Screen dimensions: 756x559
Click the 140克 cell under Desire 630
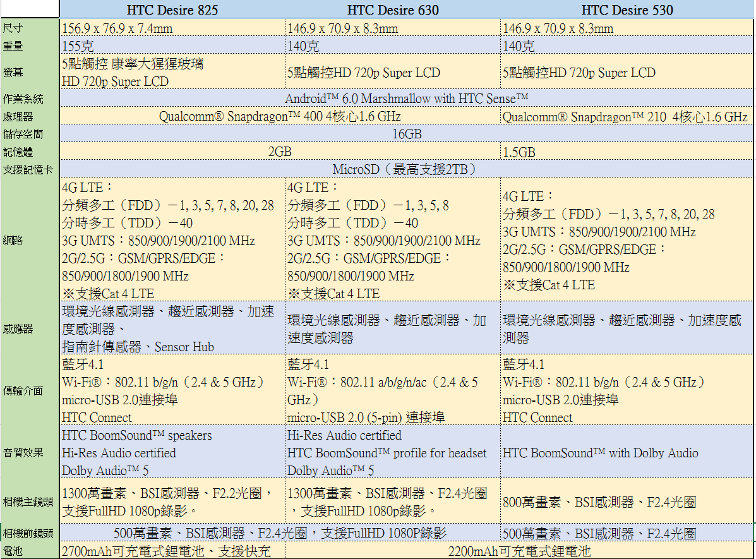(x=393, y=46)
